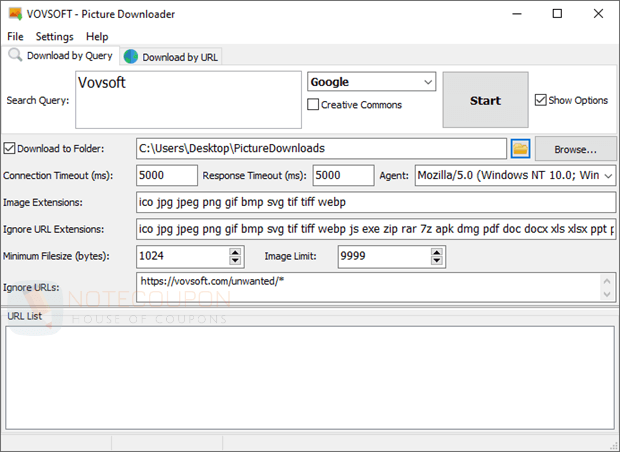Maximize the Picture Downloader window
620x452 pixels.
click(x=557, y=14)
